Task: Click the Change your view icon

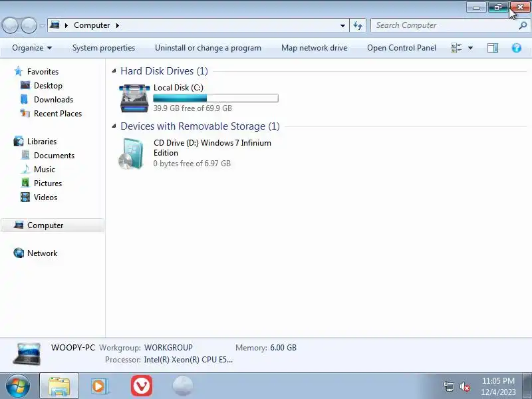Action: click(456, 48)
